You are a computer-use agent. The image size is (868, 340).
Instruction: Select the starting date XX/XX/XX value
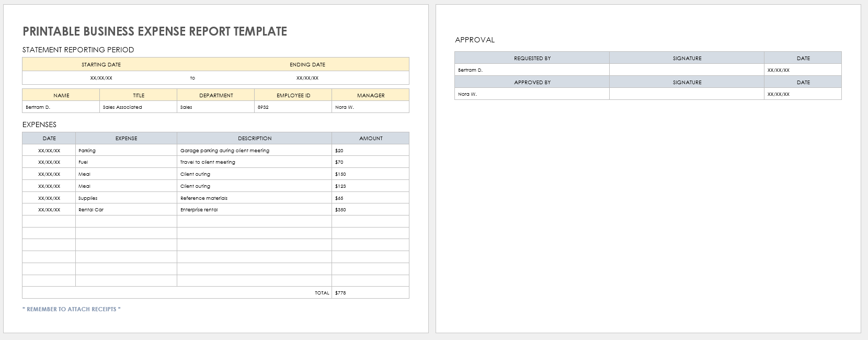click(x=101, y=78)
